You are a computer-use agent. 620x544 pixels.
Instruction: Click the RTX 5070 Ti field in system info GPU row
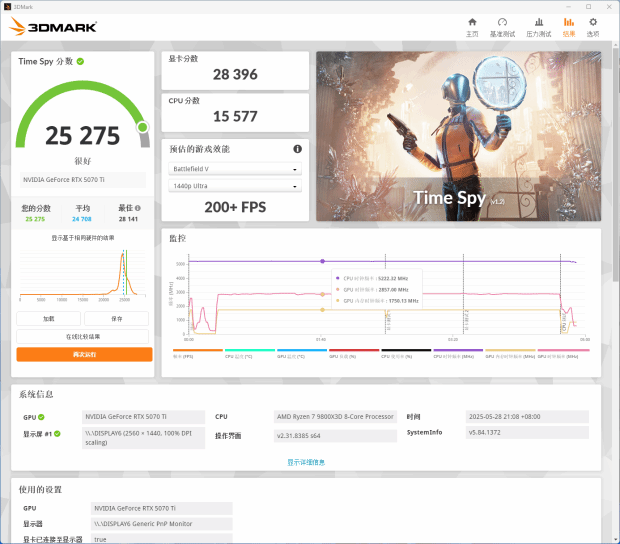[144, 417]
